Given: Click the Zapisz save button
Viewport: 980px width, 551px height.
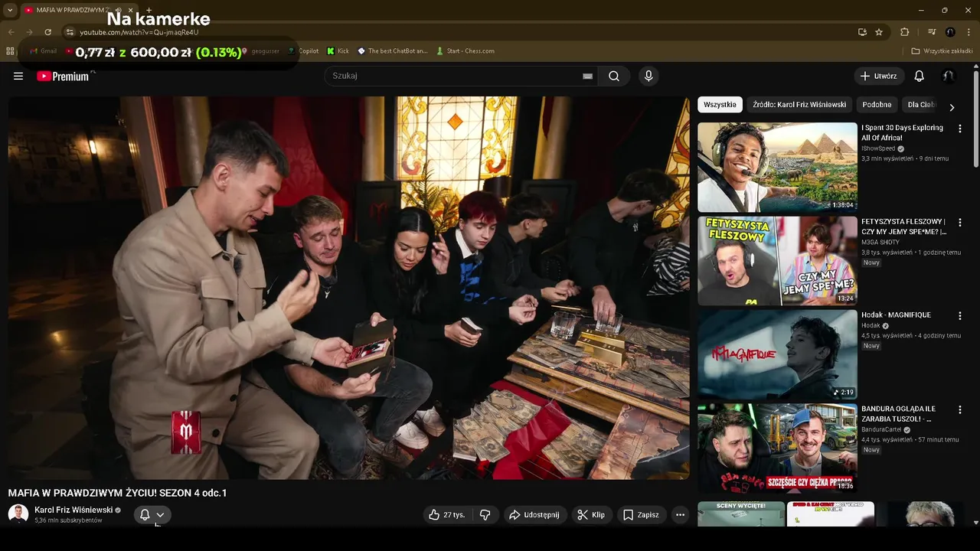Looking at the screenshot, I should [x=641, y=515].
